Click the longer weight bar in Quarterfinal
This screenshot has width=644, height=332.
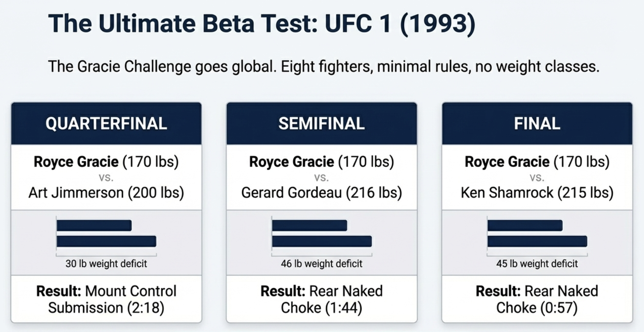[x=106, y=241]
